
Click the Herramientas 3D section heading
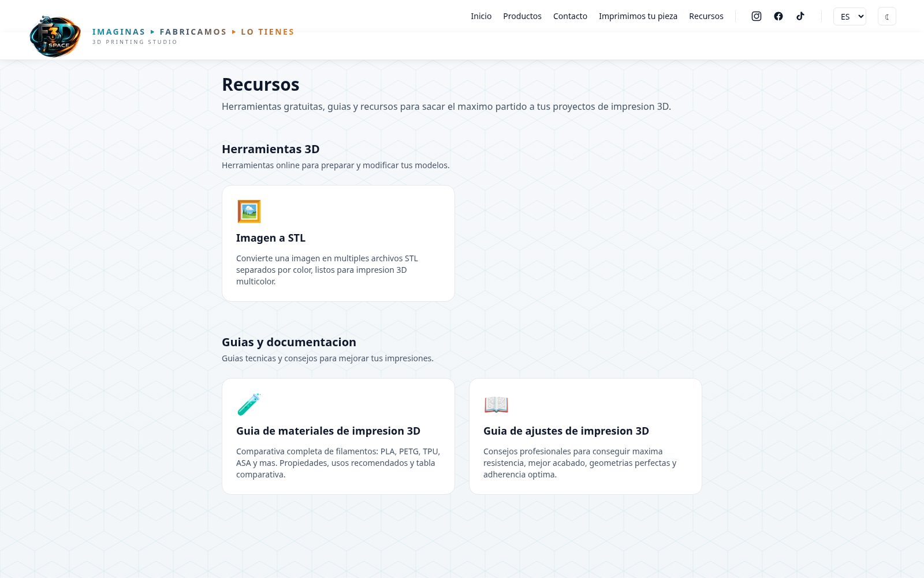pyautogui.click(x=270, y=149)
